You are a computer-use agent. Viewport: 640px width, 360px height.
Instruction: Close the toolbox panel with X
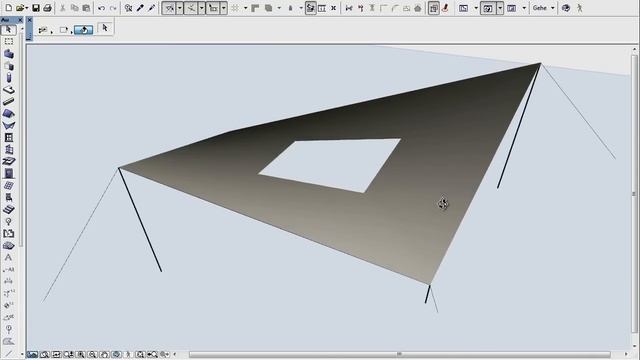click(x=20, y=20)
